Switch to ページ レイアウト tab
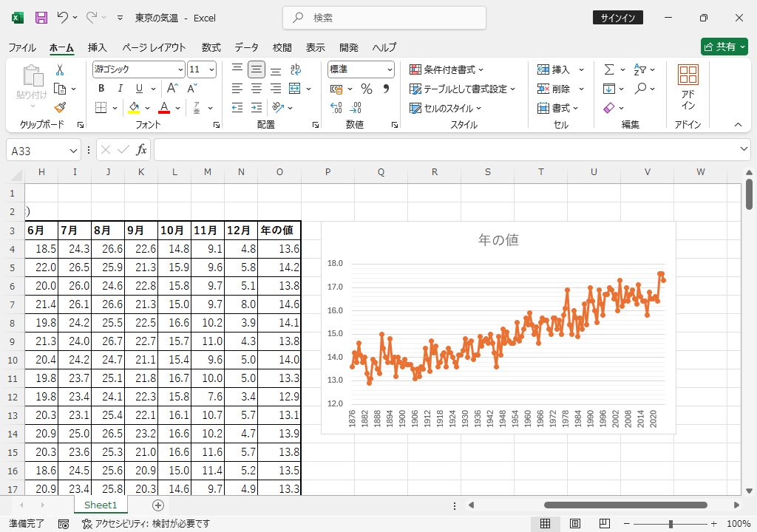This screenshot has width=757, height=532. 154,47
